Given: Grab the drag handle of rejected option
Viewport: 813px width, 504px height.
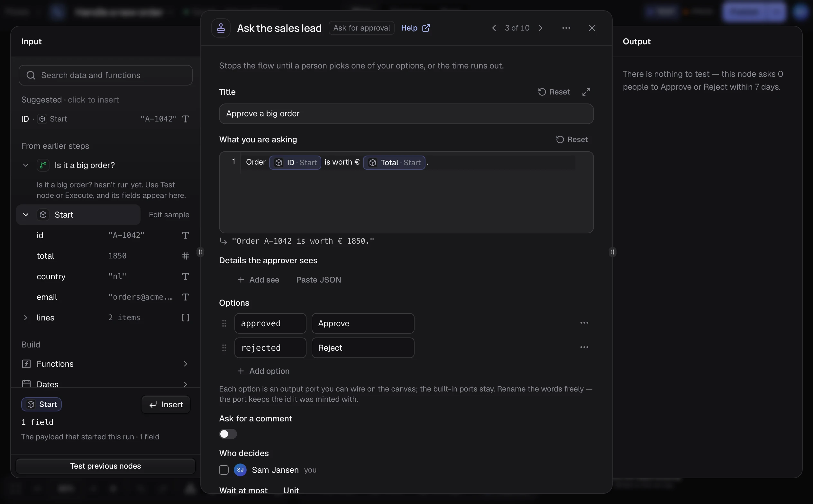Looking at the screenshot, I should (x=224, y=348).
